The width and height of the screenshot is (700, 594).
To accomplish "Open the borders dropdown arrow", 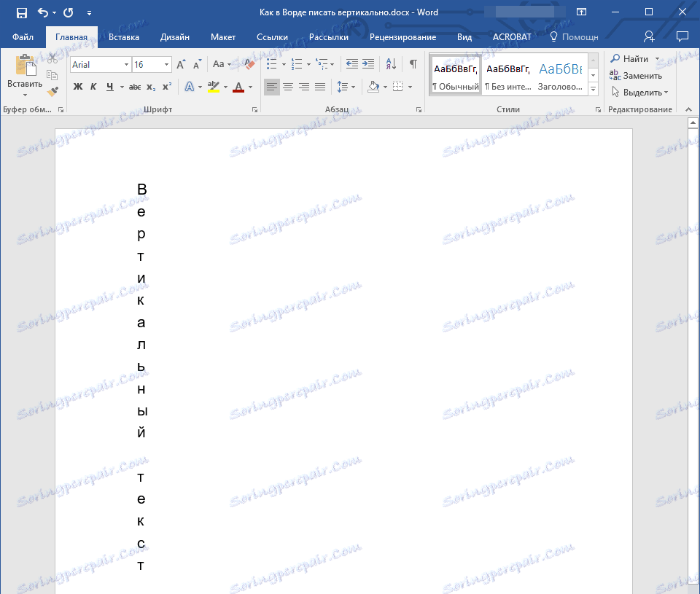I will coord(411,87).
